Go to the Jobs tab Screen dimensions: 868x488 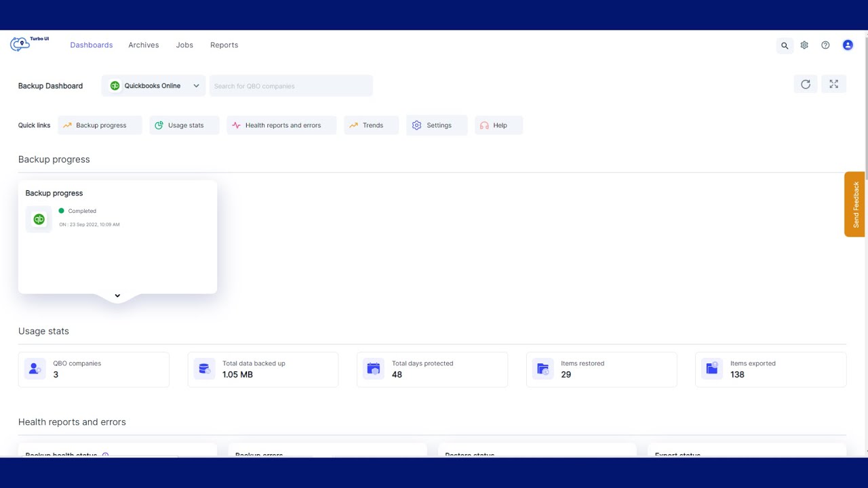tap(184, 45)
